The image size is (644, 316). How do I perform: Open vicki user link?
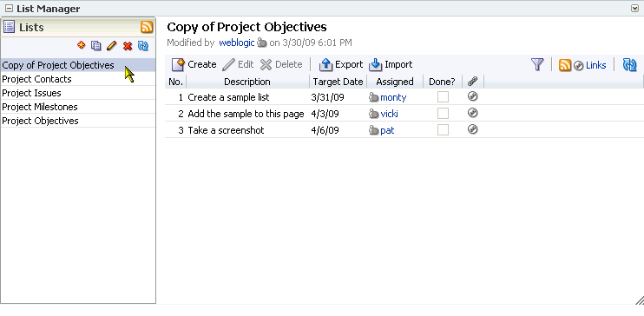(x=389, y=114)
